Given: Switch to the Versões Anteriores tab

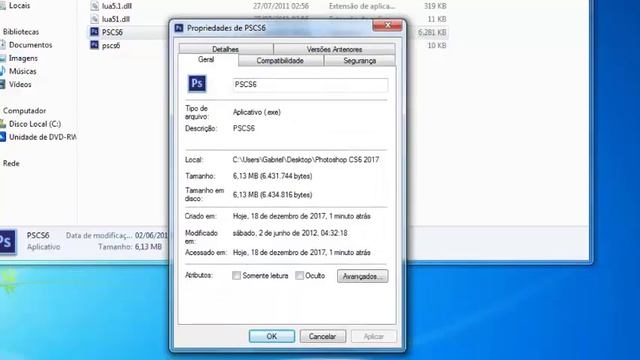Looking at the screenshot, I should (x=334, y=49).
